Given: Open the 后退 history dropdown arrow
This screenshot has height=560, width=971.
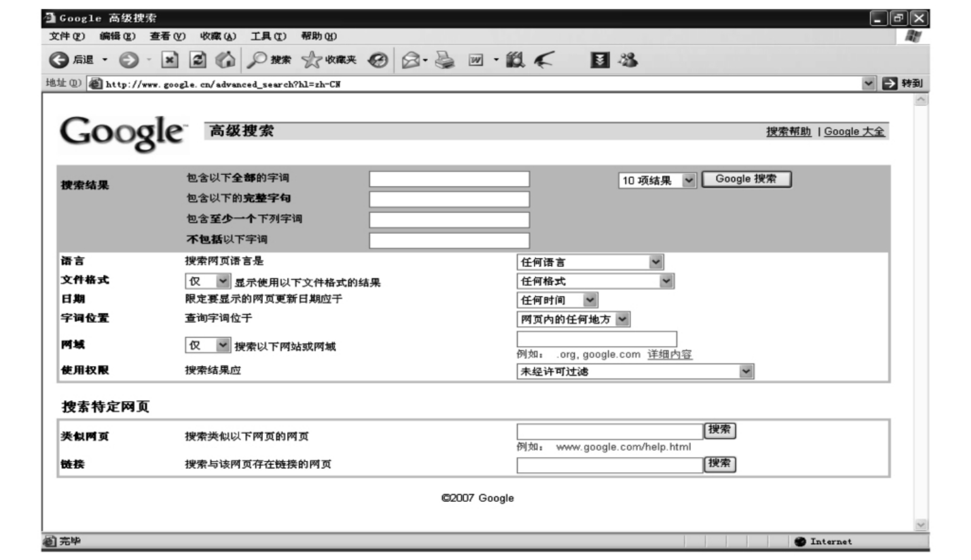Looking at the screenshot, I should click(105, 60).
